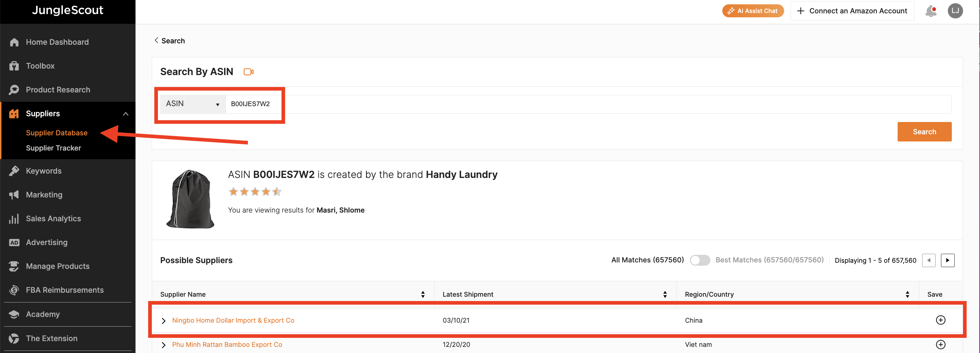
Task: Click the Keywords key icon
Action: [14, 171]
